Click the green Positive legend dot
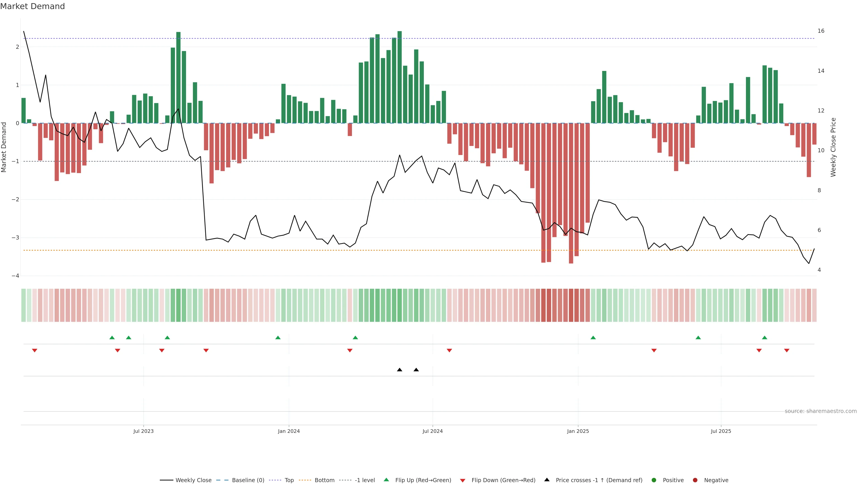The image size is (868, 488). click(x=654, y=480)
